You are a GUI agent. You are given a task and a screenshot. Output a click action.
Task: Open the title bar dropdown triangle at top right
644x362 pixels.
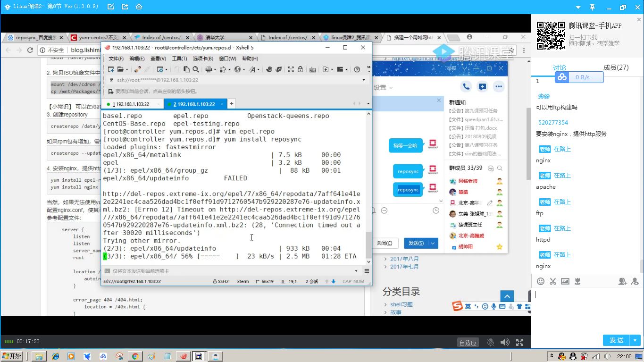[x=578, y=8]
